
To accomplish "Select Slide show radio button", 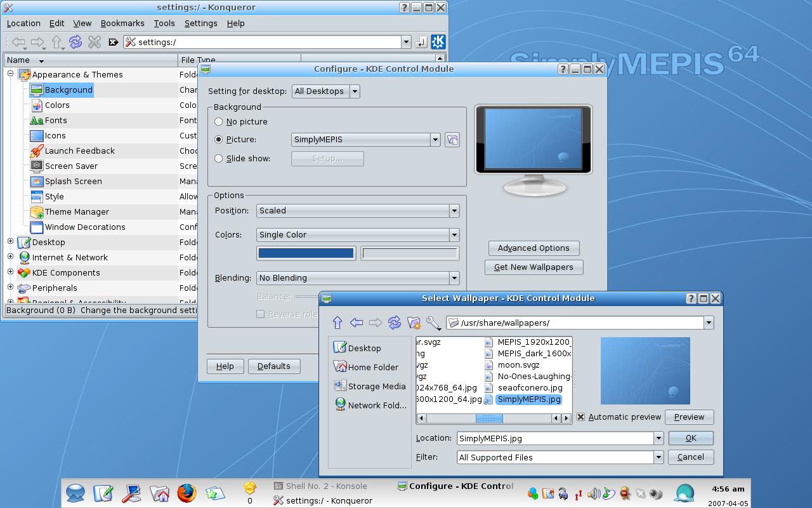I will point(219,159).
